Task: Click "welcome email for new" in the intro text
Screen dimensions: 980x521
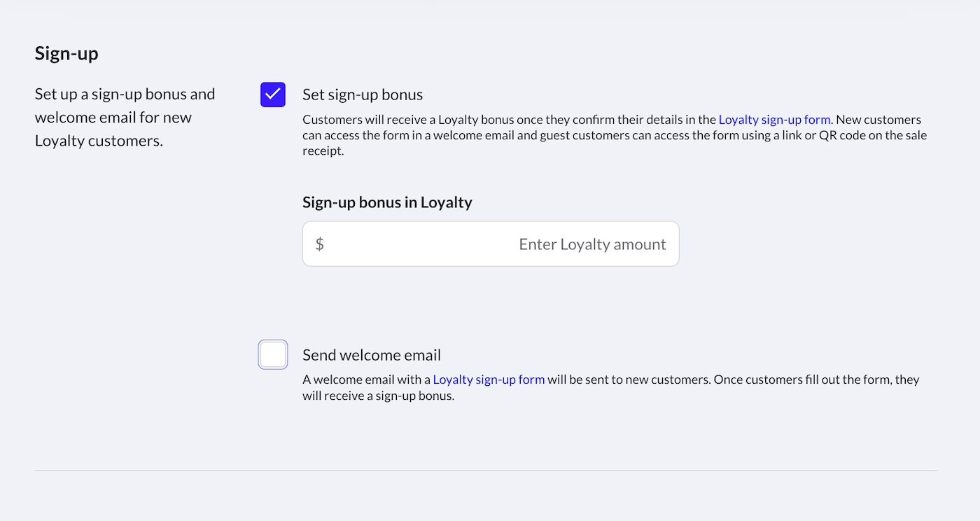Action: click(x=113, y=117)
